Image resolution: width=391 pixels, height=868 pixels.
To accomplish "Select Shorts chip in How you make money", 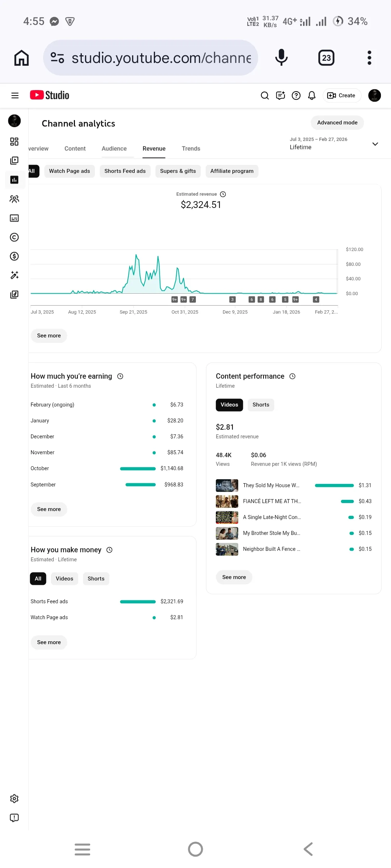I will pos(96,579).
